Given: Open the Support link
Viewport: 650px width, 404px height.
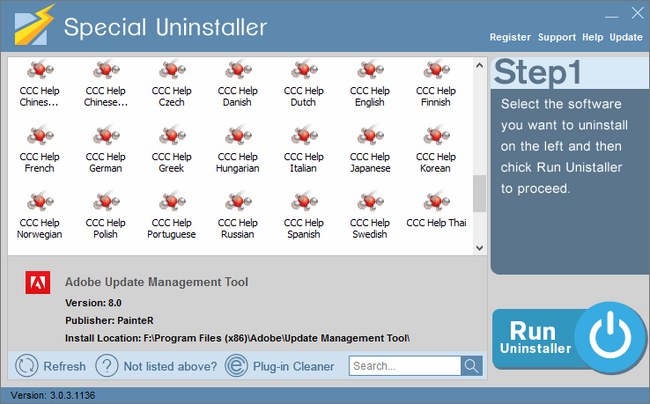Looking at the screenshot, I should pyautogui.click(x=557, y=37).
